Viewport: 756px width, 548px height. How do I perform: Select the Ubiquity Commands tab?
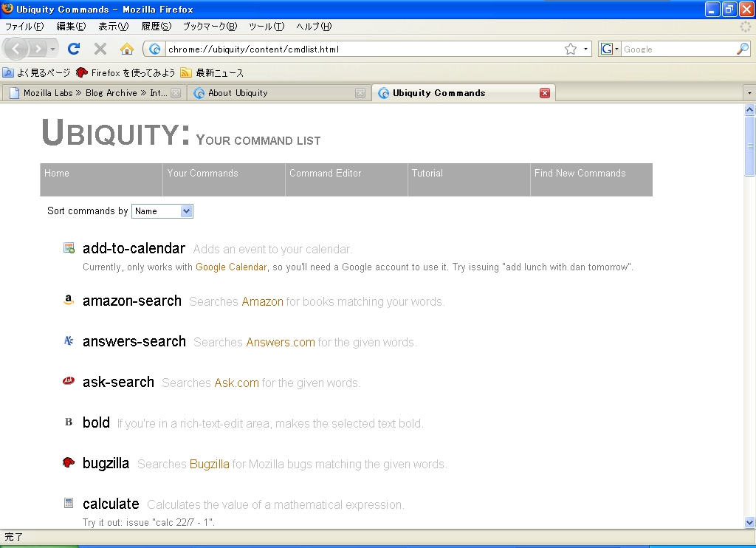click(464, 93)
